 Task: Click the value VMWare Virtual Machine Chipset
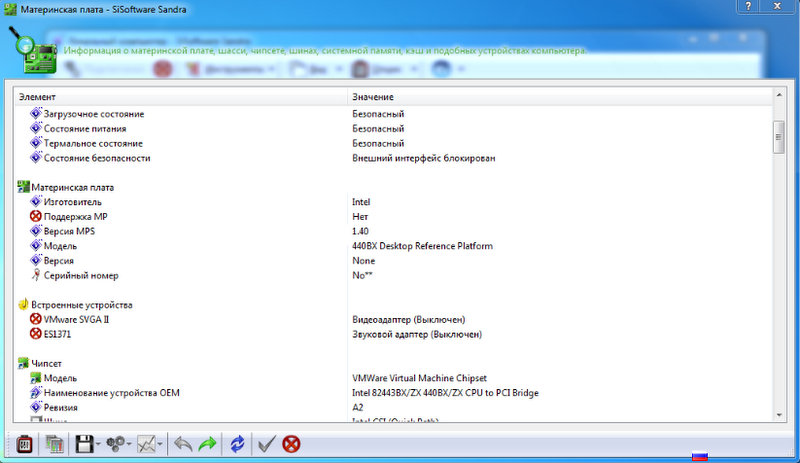[x=419, y=378]
